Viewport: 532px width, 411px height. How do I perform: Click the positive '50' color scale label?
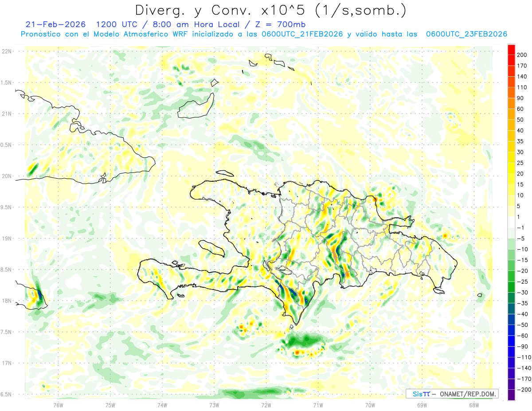click(520, 120)
